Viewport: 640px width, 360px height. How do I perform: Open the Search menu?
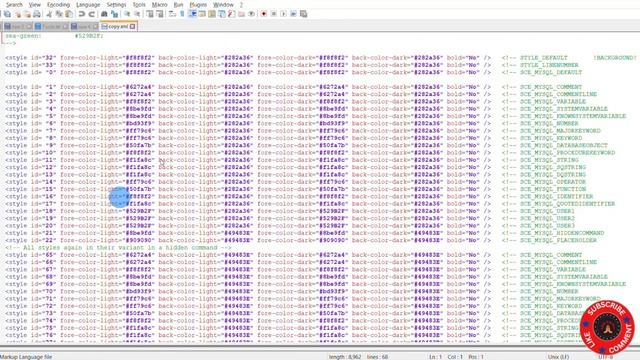click(x=14, y=4)
